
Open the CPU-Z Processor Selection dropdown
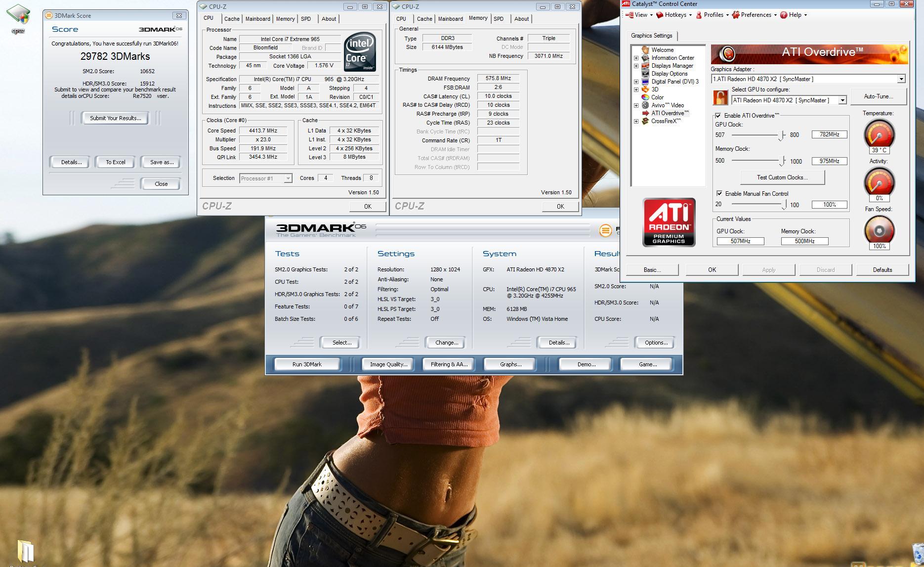[x=288, y=178]
